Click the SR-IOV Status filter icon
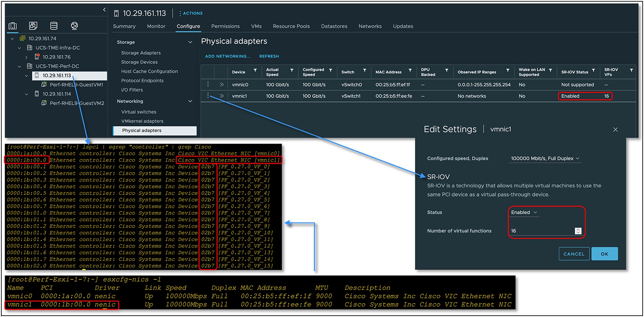The height and width of the screenshot is (317, 644). [594, 70]
